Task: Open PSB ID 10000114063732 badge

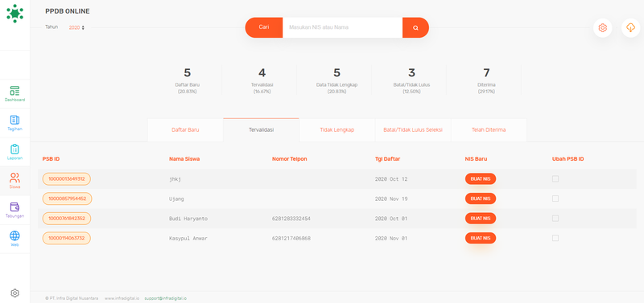Action: tap(67, 238)
